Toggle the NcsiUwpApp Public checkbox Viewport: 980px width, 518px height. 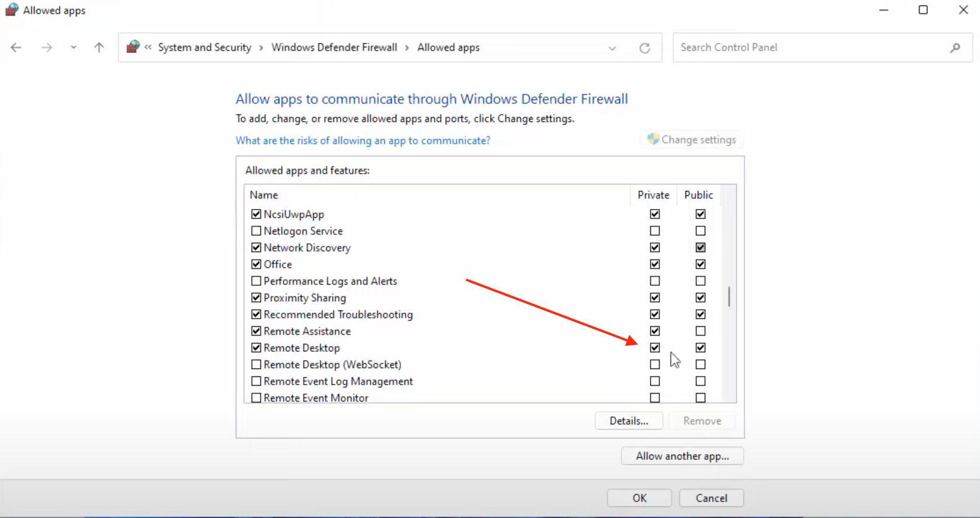coord(701,214)
